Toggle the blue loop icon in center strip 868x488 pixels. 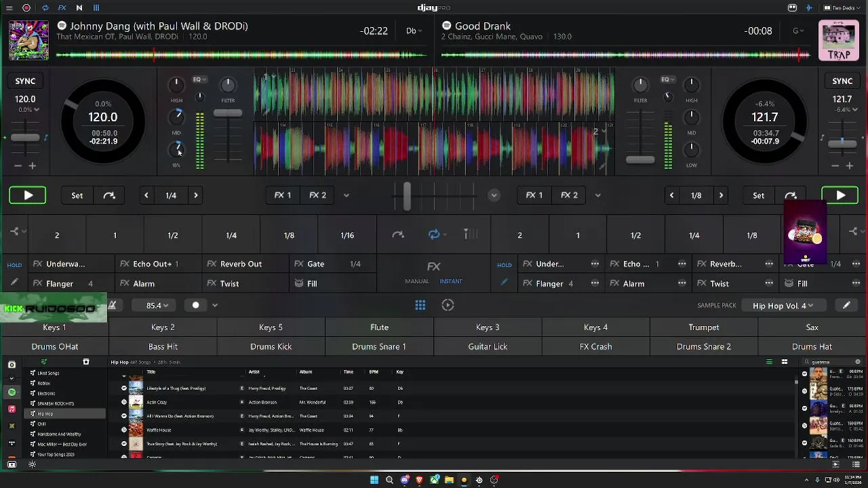[x=434, y=235]
